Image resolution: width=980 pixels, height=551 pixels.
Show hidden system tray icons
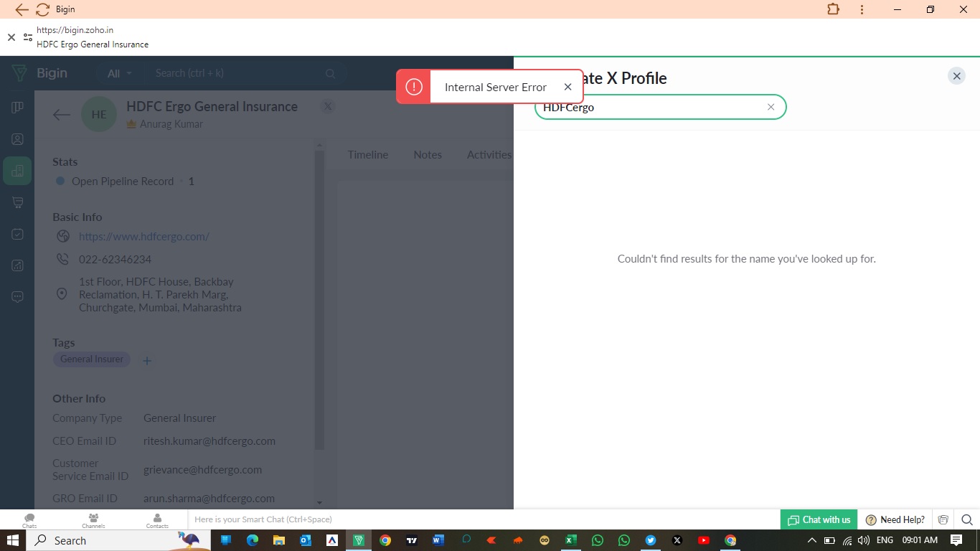[x=812, y=540]
